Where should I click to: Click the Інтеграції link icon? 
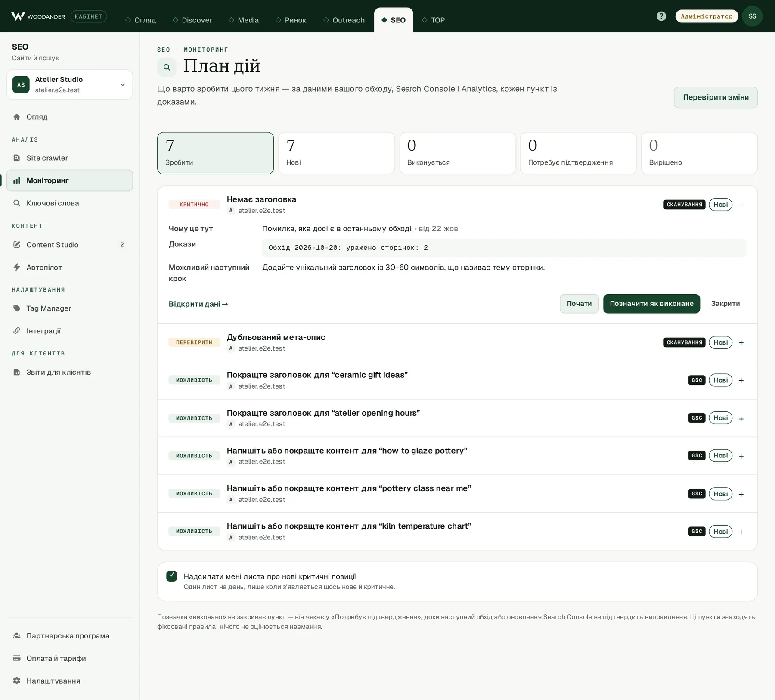click(17, 331)
